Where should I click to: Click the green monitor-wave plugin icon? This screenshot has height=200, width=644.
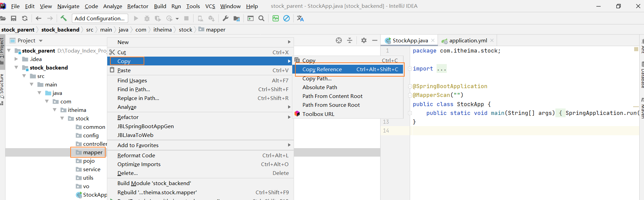(x=276, y=18)
